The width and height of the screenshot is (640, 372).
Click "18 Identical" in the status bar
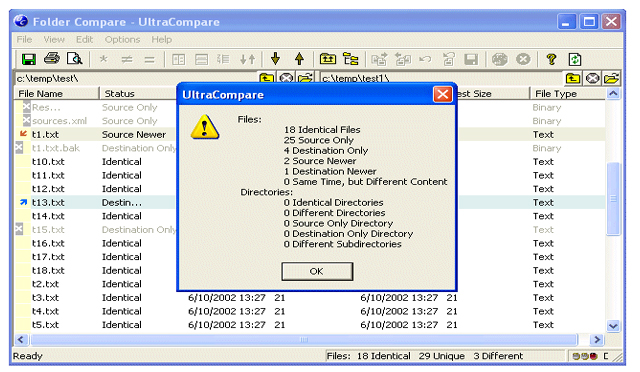pos(384,356)
